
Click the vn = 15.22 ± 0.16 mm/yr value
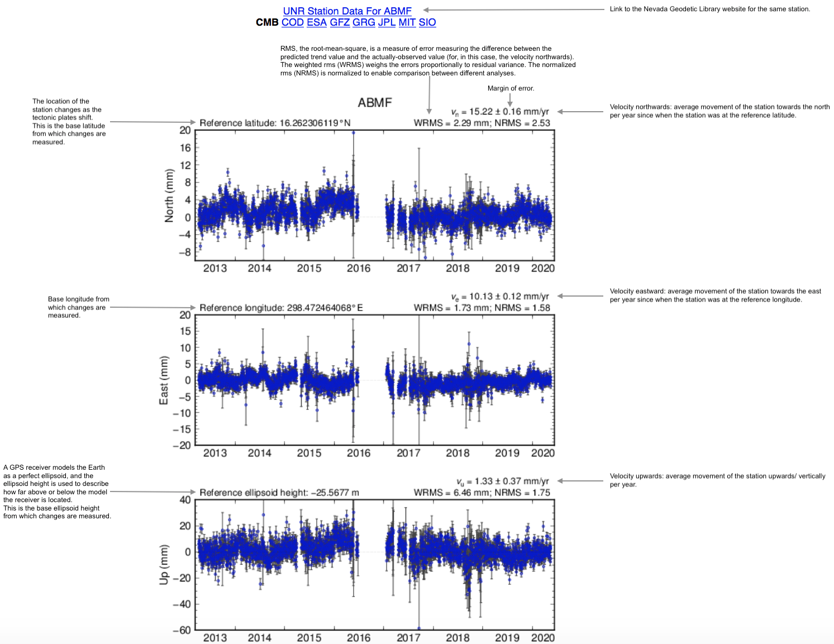500,112
